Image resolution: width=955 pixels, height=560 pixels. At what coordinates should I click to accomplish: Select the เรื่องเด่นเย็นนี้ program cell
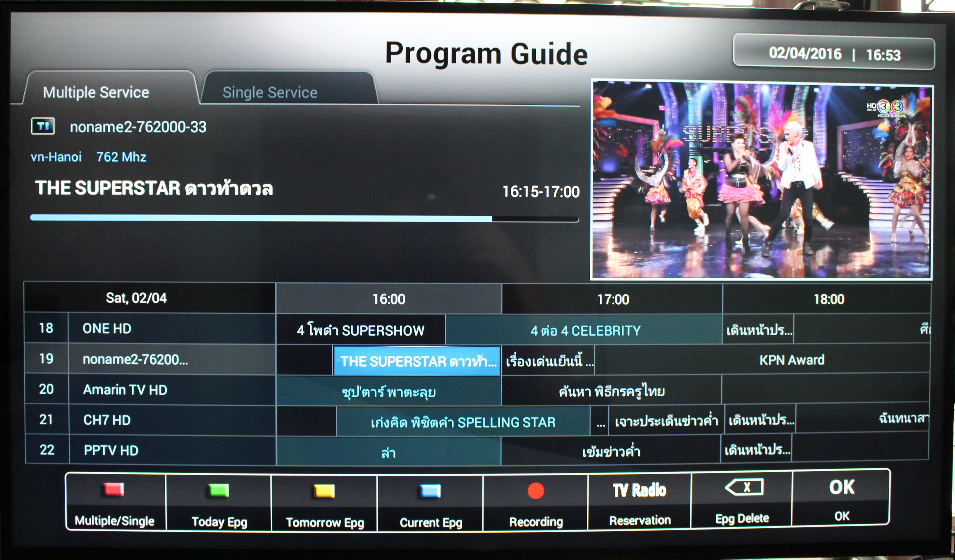coord(548,361)
